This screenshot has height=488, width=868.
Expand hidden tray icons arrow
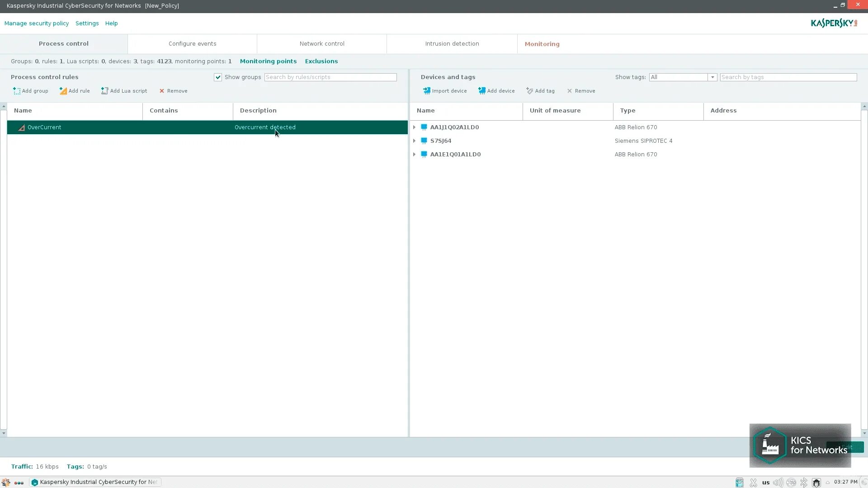point(828,483)
